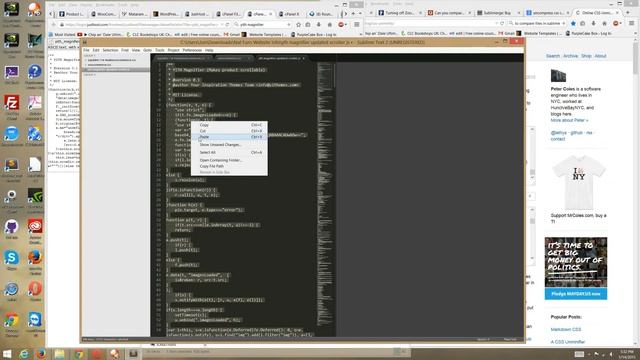Open Sublime Text Project menu
Screen dimensions: 640x360
pyautogui.click(x=173, y=50)
